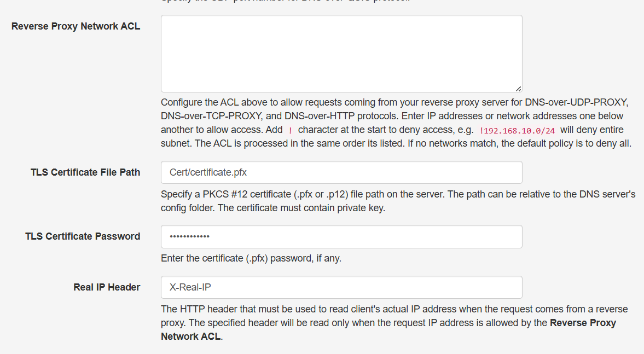Click the 'TLS Certificate File Path' label
The width and height of the screenshot is (644, 354).
tap(85, 172)
